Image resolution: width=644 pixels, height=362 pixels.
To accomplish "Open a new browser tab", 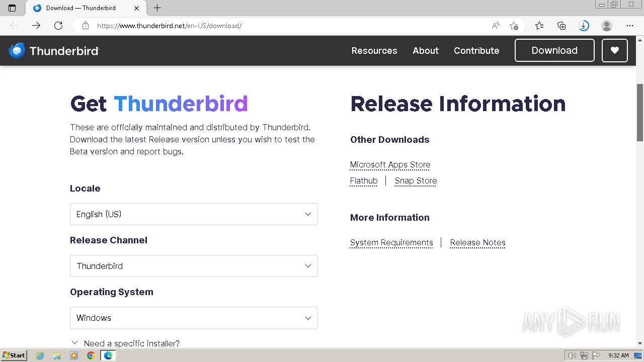I will (157, 8).
